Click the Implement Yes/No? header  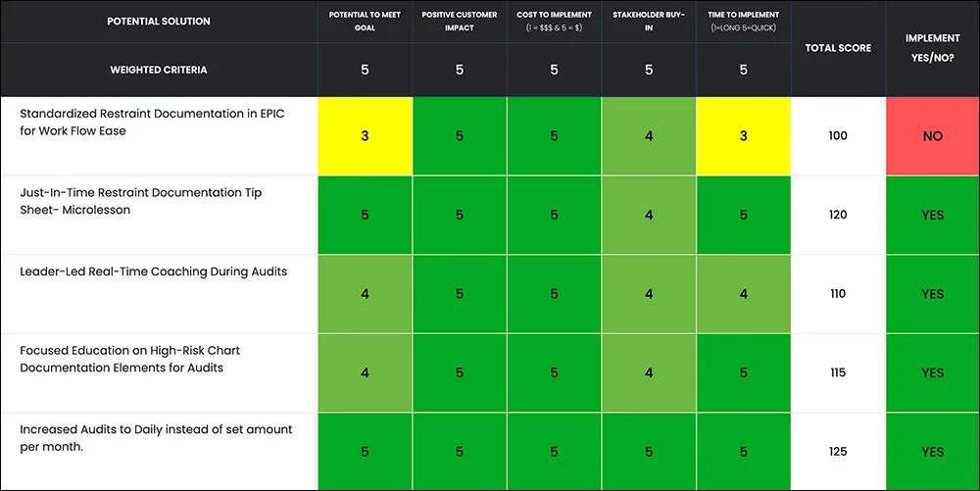coord(933,48)
